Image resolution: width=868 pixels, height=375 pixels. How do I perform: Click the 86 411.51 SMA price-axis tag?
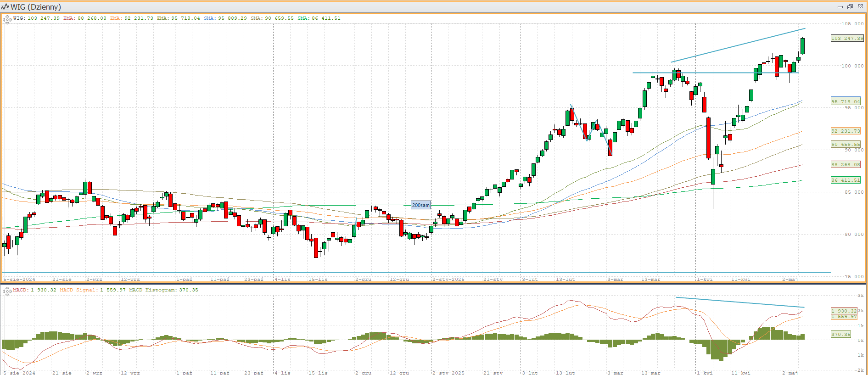pos(846,180)
